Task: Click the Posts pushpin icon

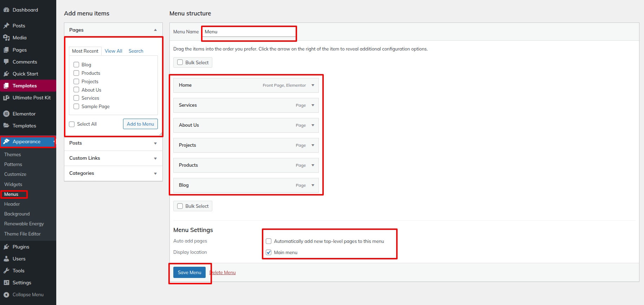Action: click(x=6, y=26)
